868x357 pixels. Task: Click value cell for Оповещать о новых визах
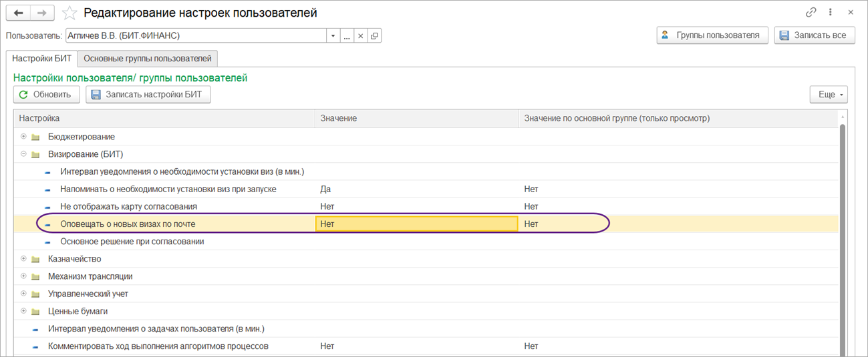pos(416,224)
